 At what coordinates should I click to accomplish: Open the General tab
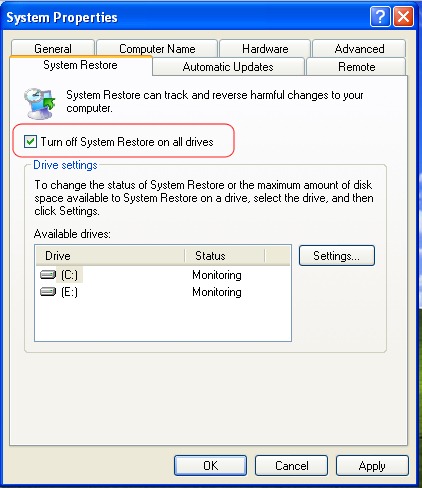(x=53, y=48)
